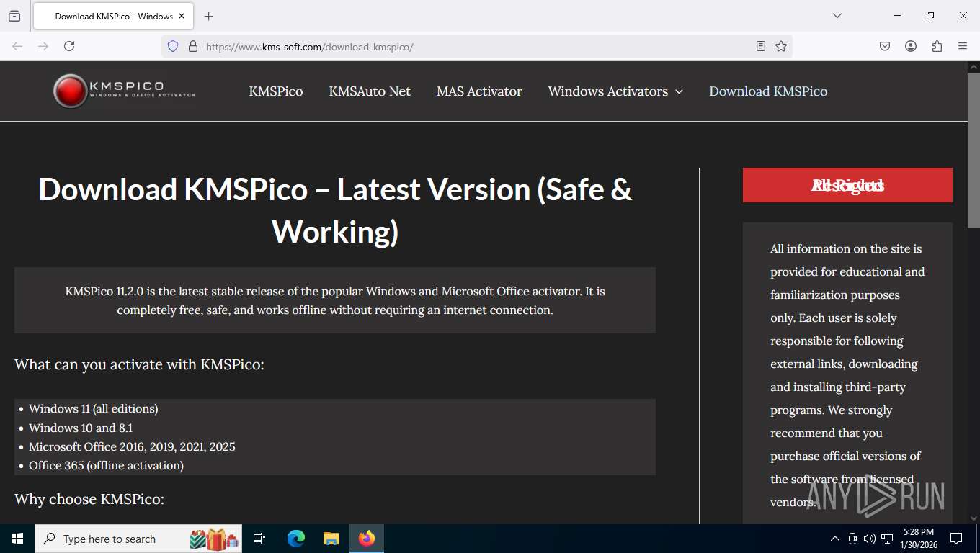The image size is (980, 553).
Task: Click the site security padlock icon
Action: pos(192,46)
